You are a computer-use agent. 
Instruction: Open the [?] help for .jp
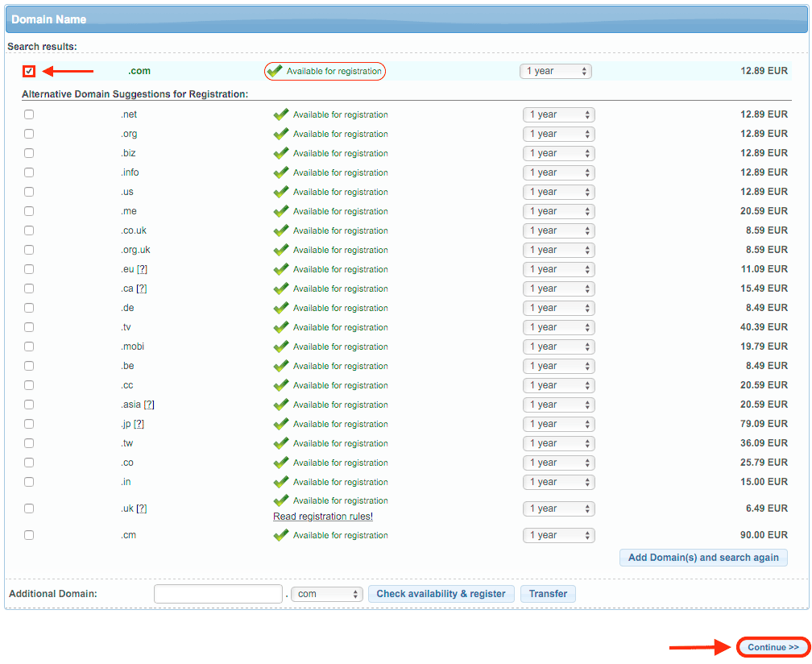(x=139, y=424)
